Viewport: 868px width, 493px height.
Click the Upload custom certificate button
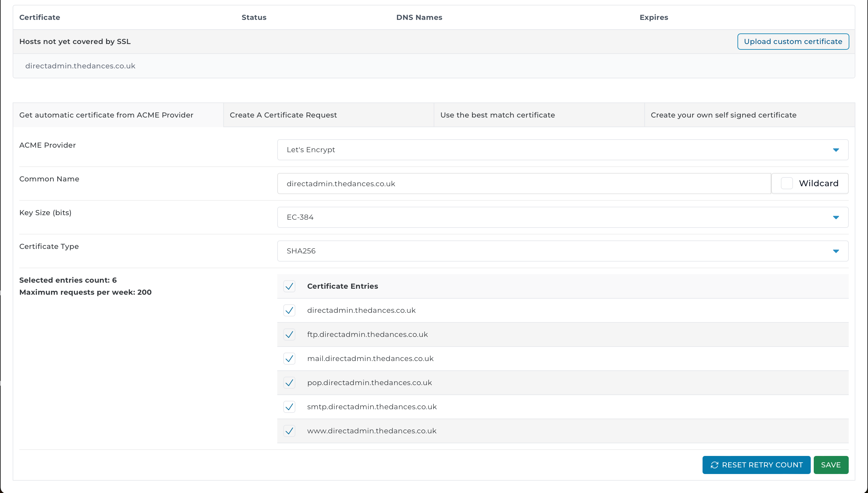pyautogui.click(x=793, y=41)
